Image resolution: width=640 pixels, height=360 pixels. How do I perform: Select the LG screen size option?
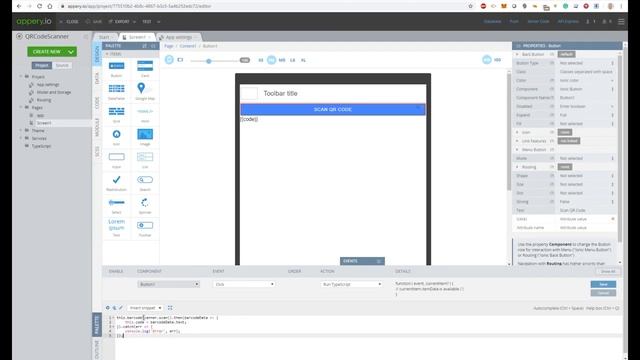[293, 60]
